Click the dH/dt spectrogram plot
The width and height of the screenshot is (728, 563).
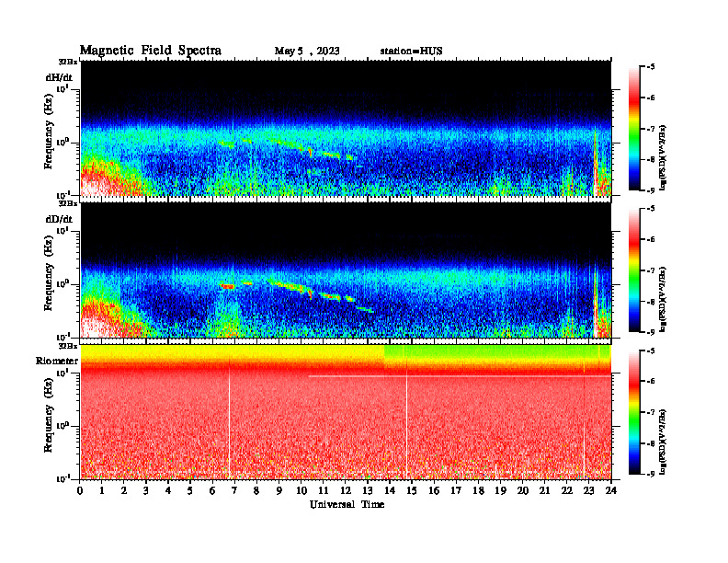(346, 128)
